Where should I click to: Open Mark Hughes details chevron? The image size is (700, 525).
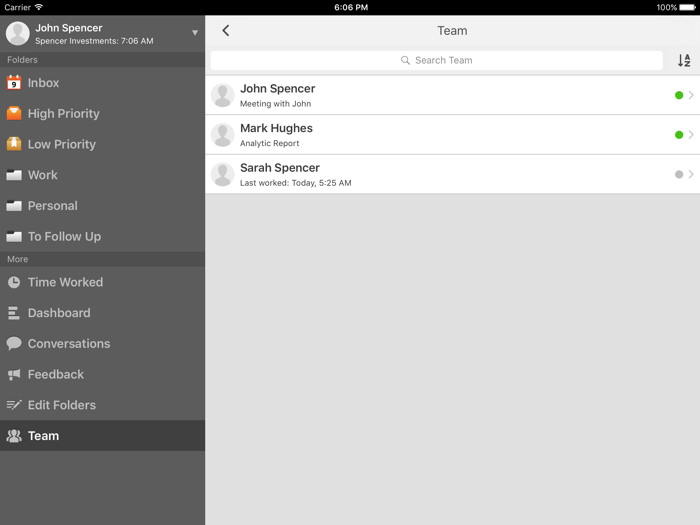pyautogui.click(x=691, y=135)
